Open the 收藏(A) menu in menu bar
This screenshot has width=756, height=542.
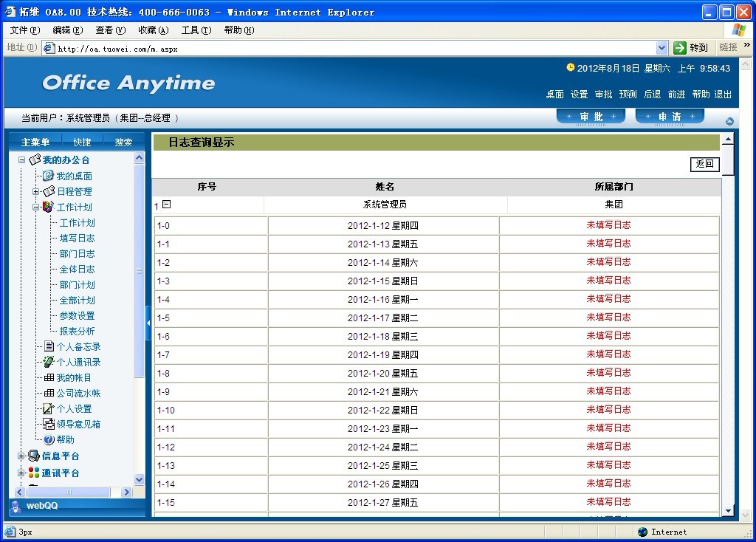tap(153, 30)
